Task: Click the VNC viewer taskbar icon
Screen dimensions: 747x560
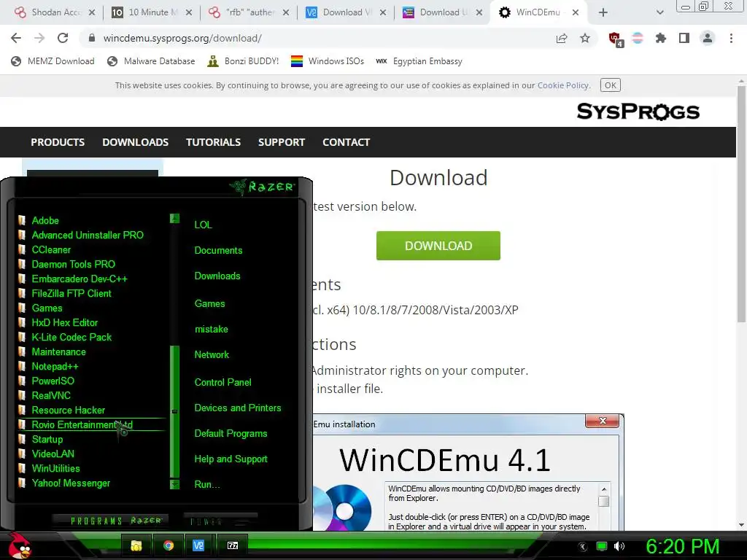Action: coord(198,545)
